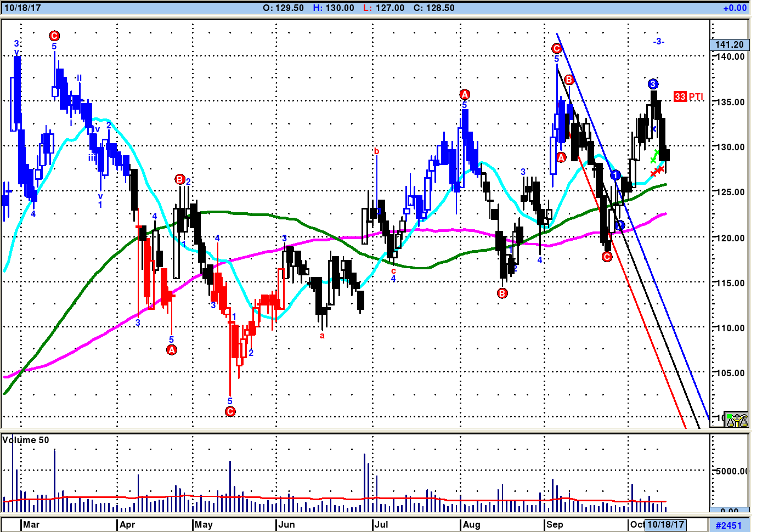Viewport: 768px width, 532px height.
Task: Click the red 33 PTI badge
Action: [x=680, y=97]
